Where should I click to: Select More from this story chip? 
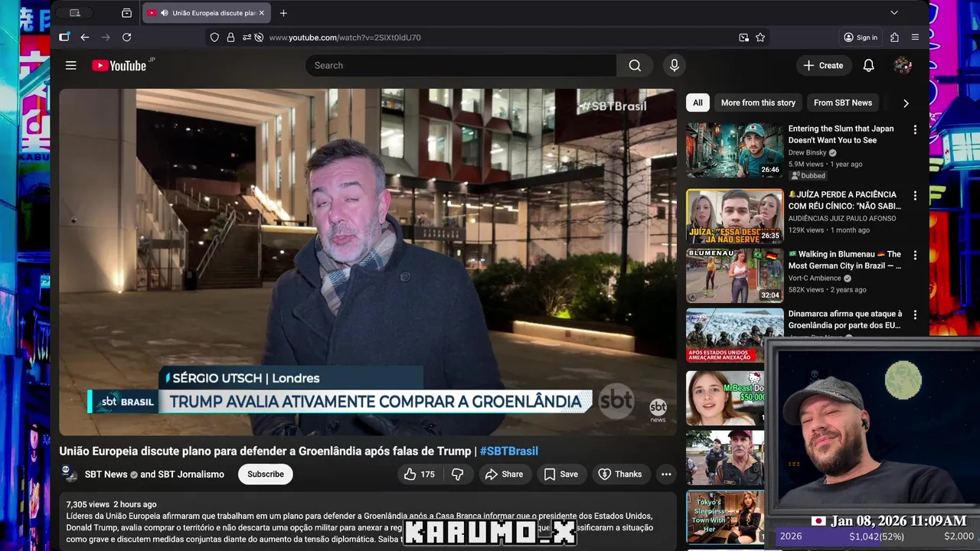coord(758,103)
